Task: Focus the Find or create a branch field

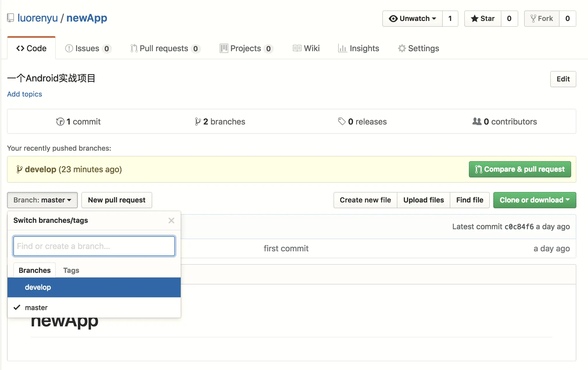Action: tap(94, 246)
